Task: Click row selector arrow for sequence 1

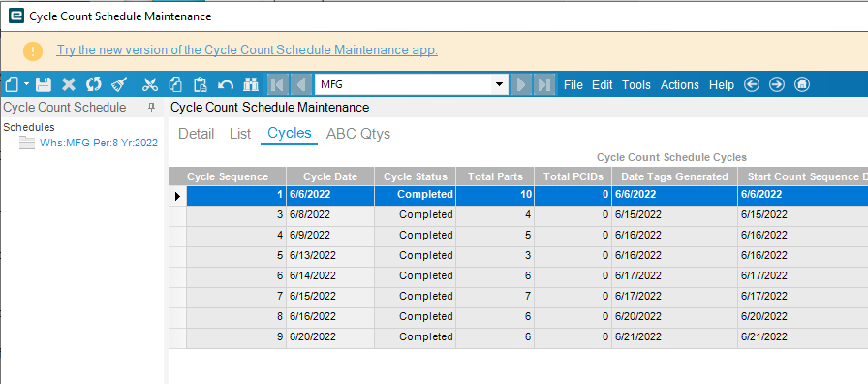Action: tap(177, 196)
